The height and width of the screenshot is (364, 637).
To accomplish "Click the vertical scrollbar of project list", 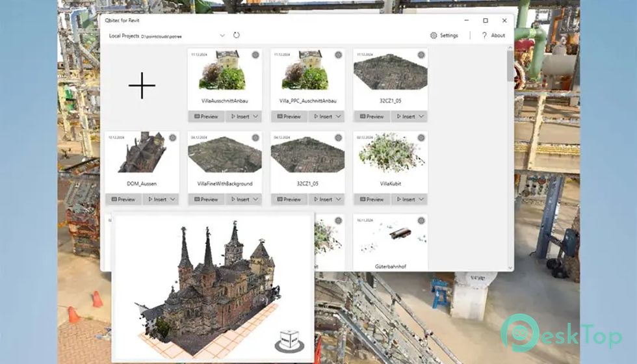I will tap(510, 71).
